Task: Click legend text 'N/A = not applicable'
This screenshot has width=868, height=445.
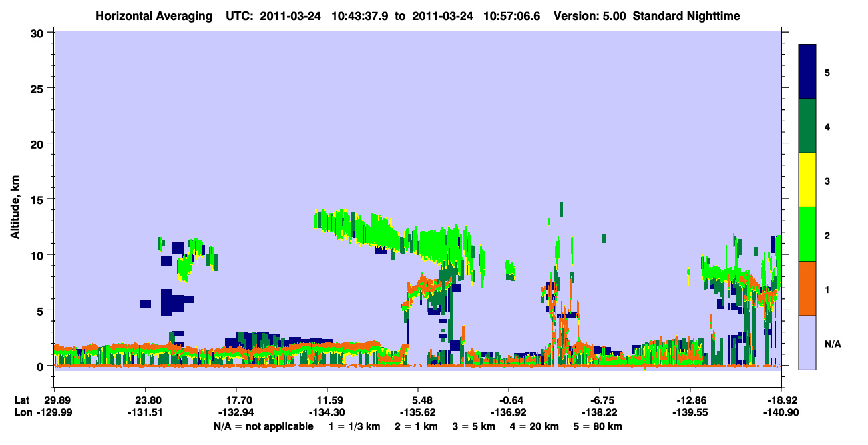Action: coord(263,426)
